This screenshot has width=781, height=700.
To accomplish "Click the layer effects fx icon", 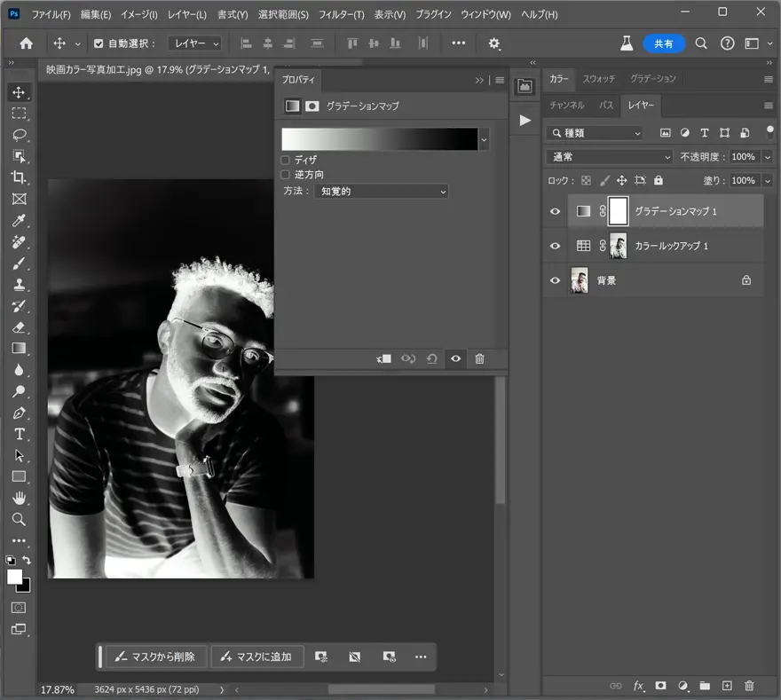I will (638, 686).
